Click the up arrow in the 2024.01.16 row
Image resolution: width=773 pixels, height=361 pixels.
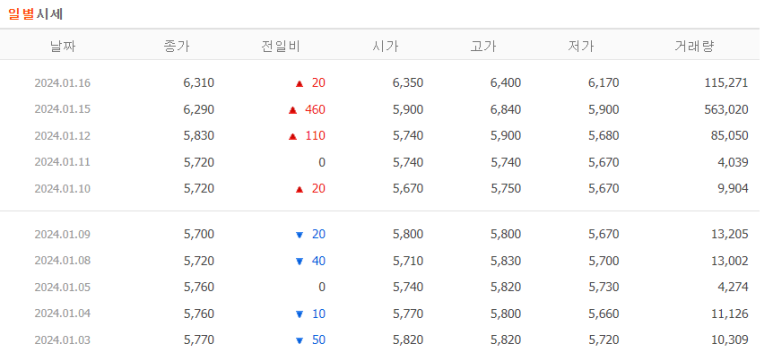(x=299, y=84)
